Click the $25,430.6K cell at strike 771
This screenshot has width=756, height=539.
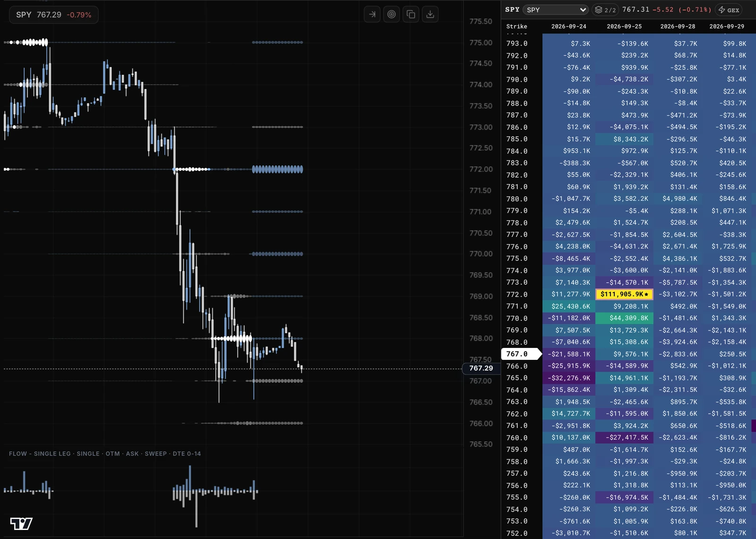pos(569,306)
